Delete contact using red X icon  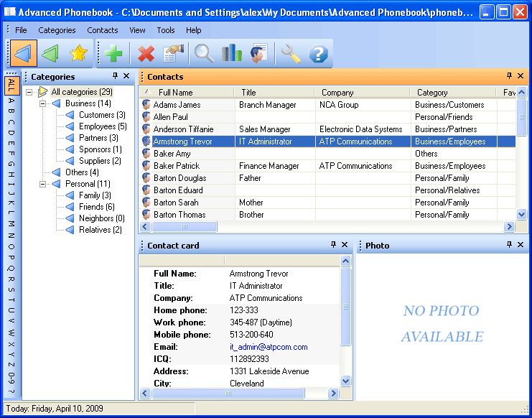pos(146,54)
